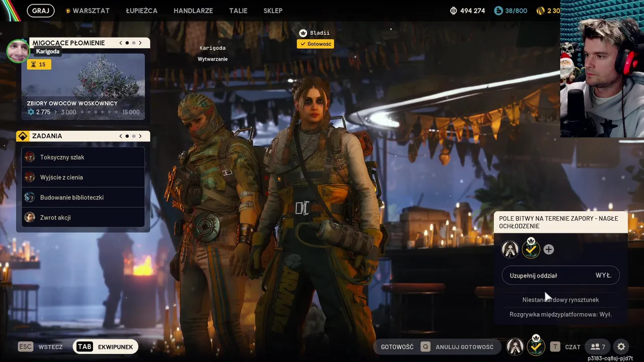Image resolution: width=644 pixels, height=362 pixels.
Task: Click ESC Wstecz back button
Action: coord(40,347)
